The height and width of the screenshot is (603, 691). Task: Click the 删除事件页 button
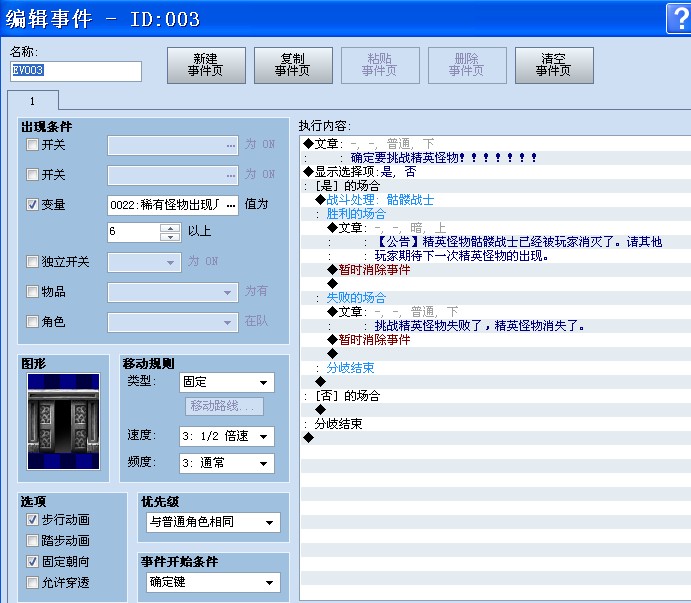[x=467, y=65]
